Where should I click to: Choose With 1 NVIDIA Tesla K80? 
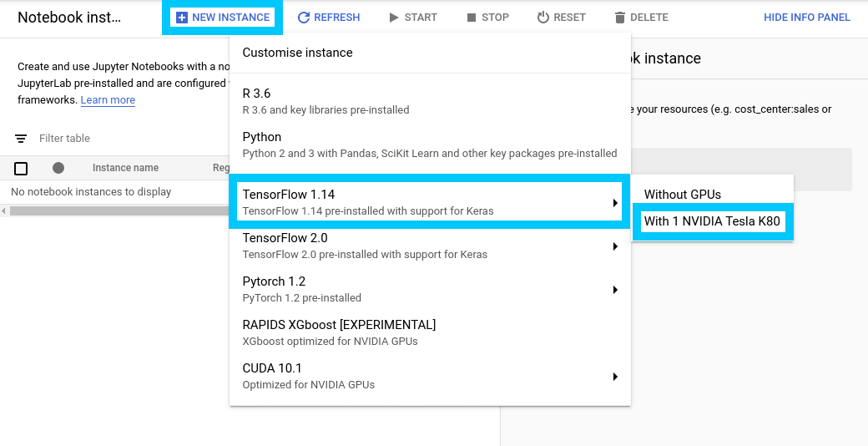click(712, 222)
